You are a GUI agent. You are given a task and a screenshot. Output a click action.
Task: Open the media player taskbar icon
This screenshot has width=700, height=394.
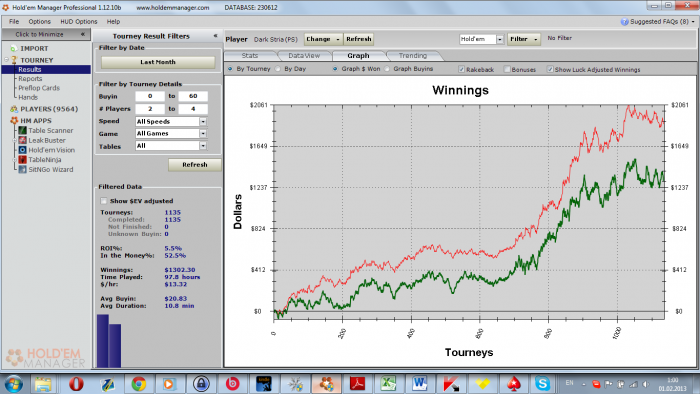click(x=169, y=384)
